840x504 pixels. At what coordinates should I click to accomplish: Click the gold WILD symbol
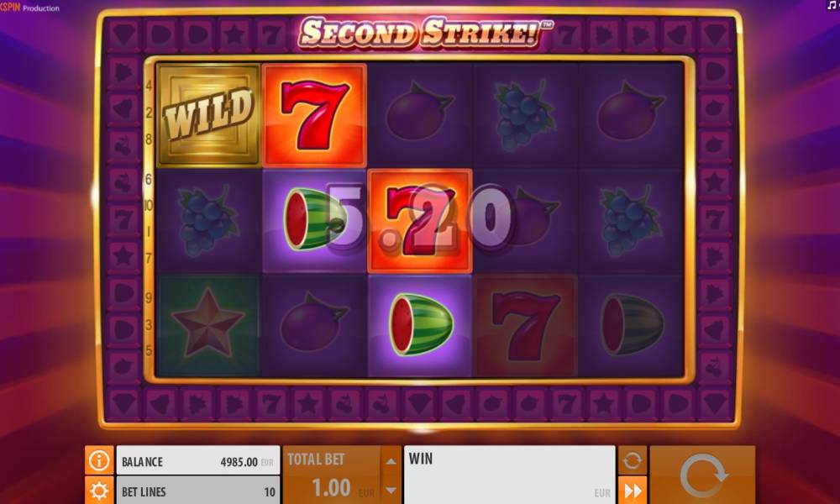[x=208, y=115]
